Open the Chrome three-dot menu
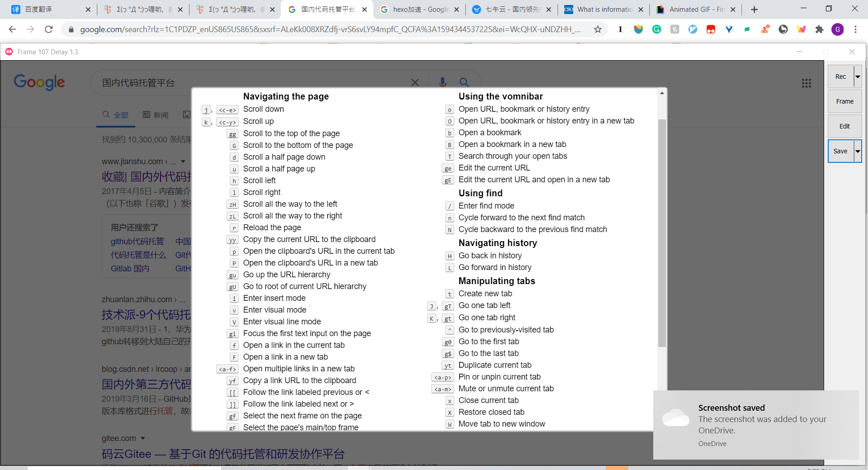 (855, 29)
